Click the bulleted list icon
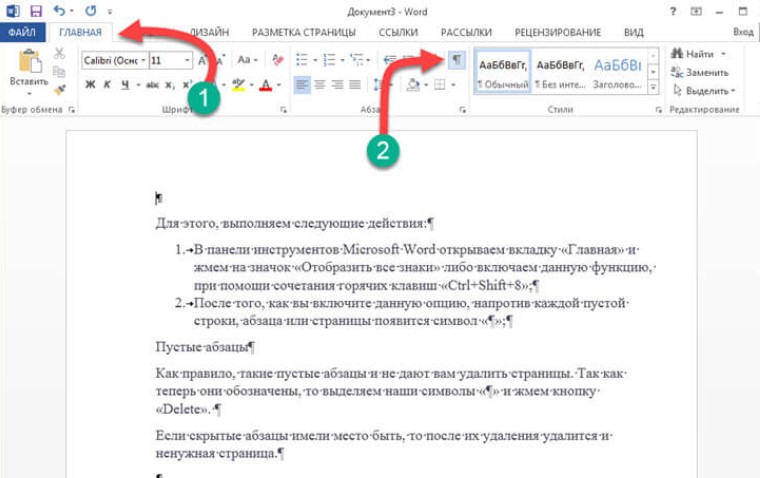Image resolution: width=760 pixels, height=478 pixels. click(x=302, y=60)
